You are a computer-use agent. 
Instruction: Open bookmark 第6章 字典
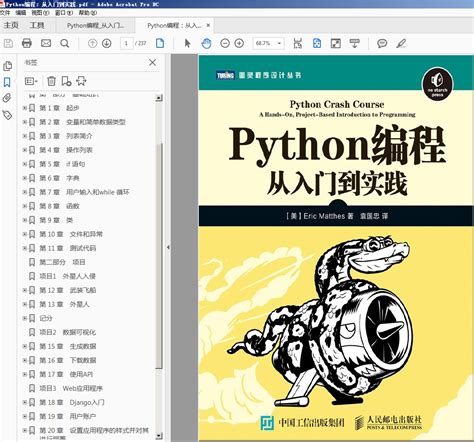click(x=59, y=178)
